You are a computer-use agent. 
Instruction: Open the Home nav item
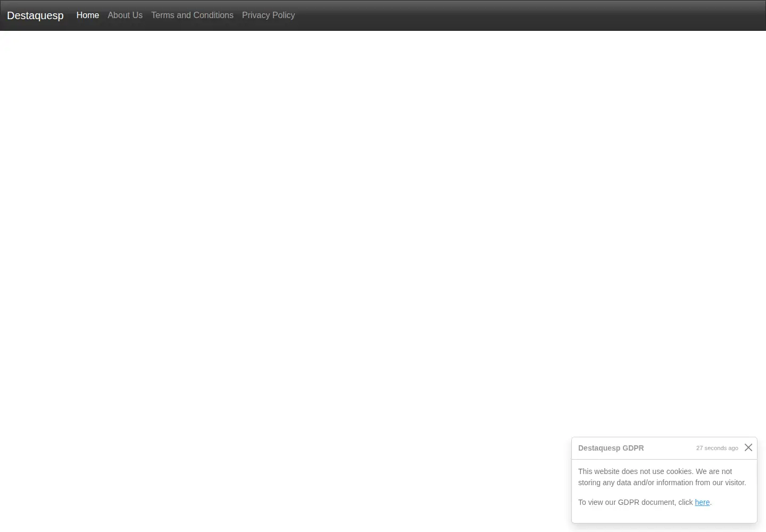tap(88, 15)
